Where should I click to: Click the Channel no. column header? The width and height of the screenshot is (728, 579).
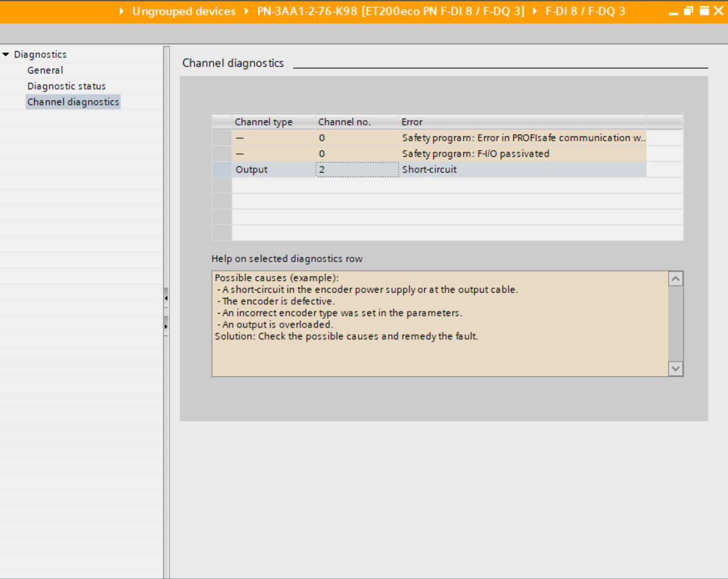[x=357, y=122]
